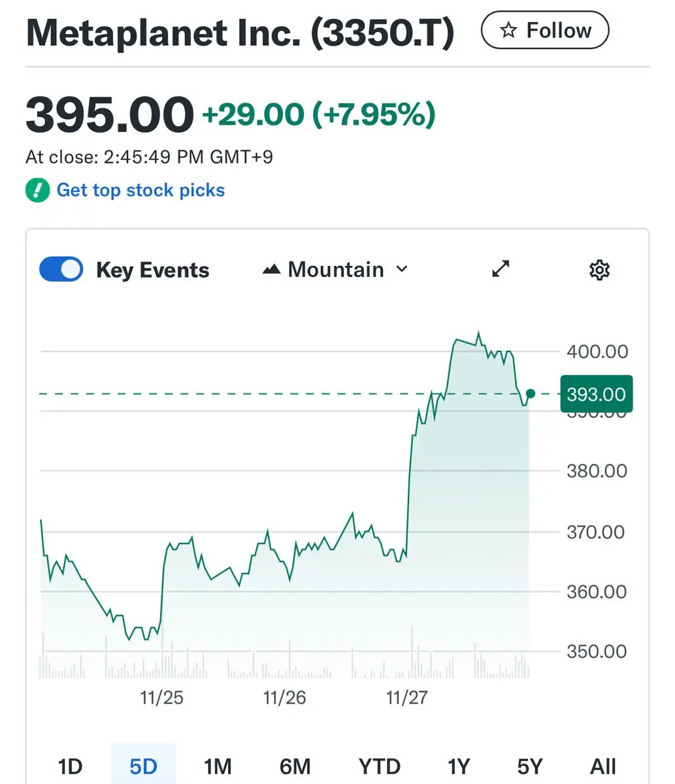Expand the chart to full screen
Viewport: 675px width, 784px height.
(501, 269)
